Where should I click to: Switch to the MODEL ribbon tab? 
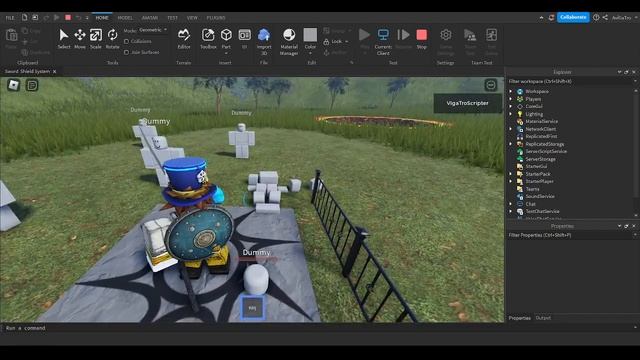125,18
